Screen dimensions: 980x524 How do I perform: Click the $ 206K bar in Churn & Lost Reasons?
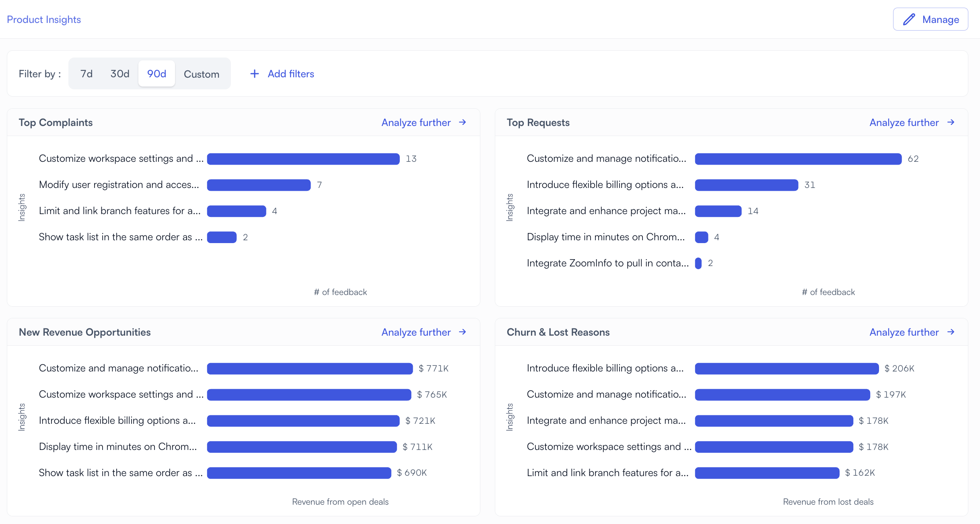coord(787,368)
